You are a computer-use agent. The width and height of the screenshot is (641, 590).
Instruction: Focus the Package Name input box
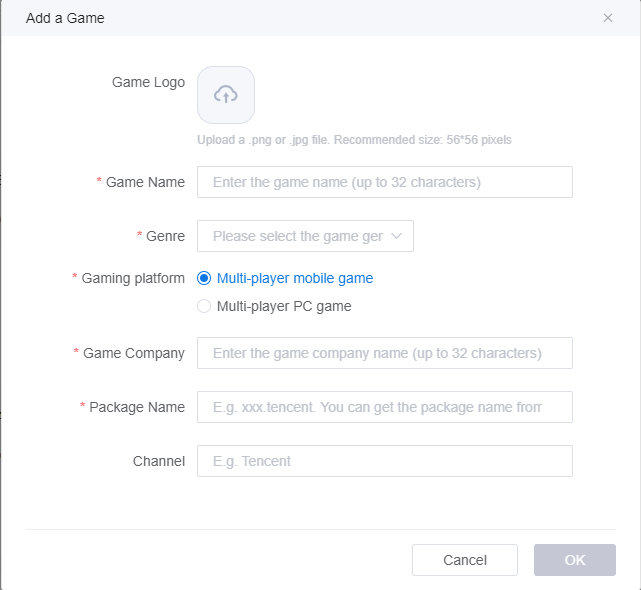click(384, 407)
